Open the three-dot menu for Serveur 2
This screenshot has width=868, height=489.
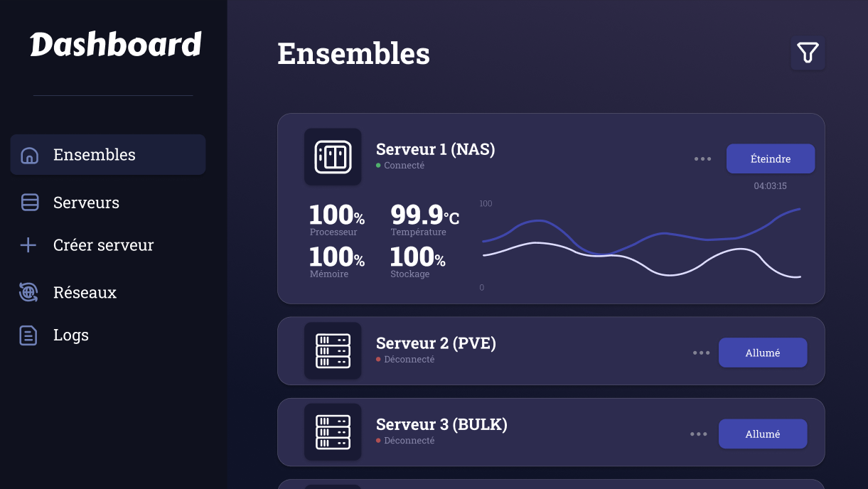pos(701,353)
